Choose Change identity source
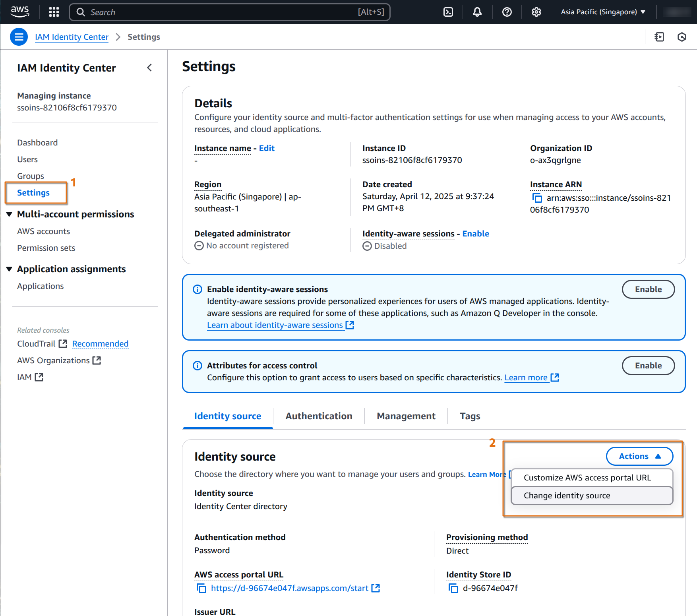 click(592, 496)
